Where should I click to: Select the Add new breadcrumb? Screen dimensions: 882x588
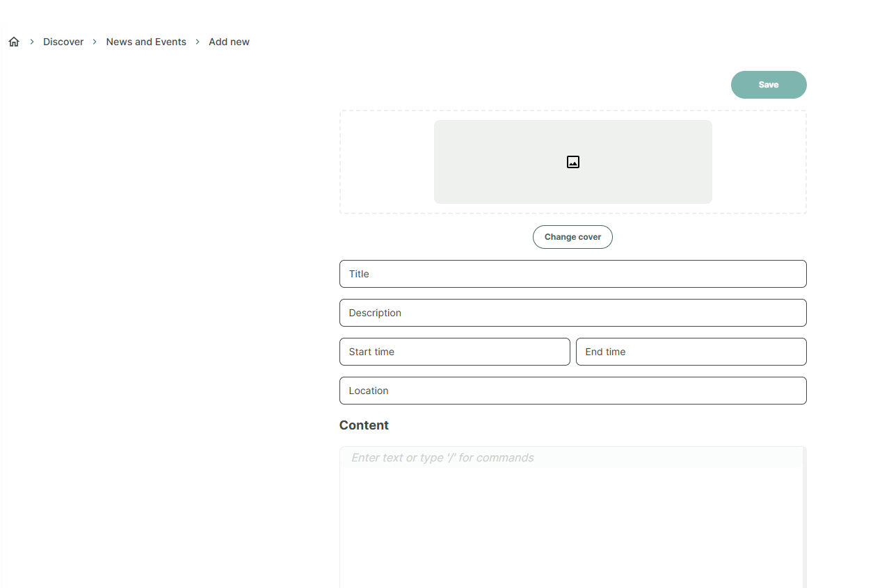pos(229,42)
